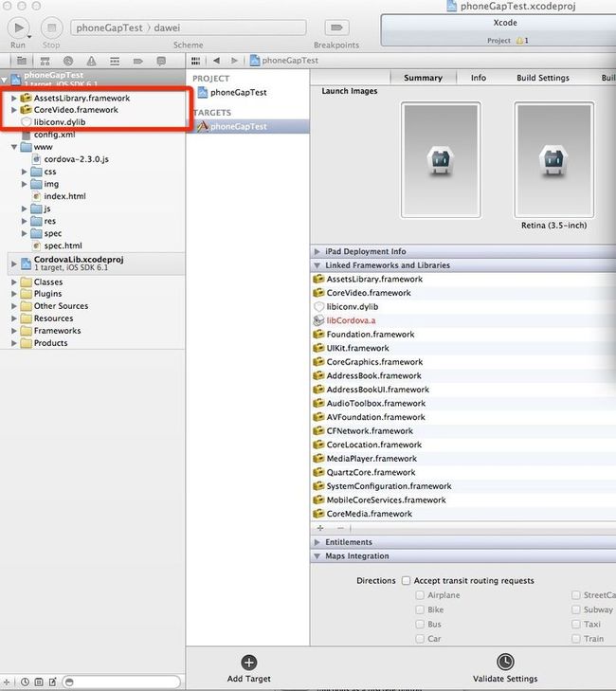Screen dimensions: 616x691
Task: Click the phoneGapTest scheme selector
Action: 109,27
